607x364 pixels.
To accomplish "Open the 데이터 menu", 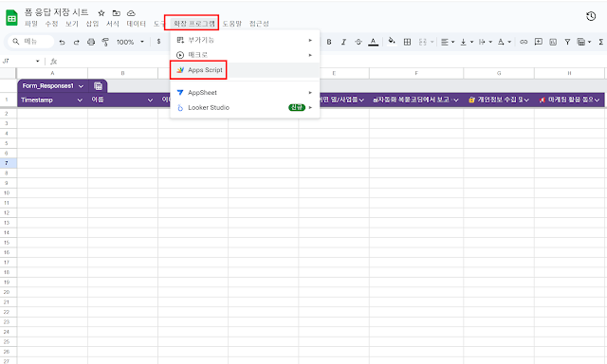I will tap(137, 24).
